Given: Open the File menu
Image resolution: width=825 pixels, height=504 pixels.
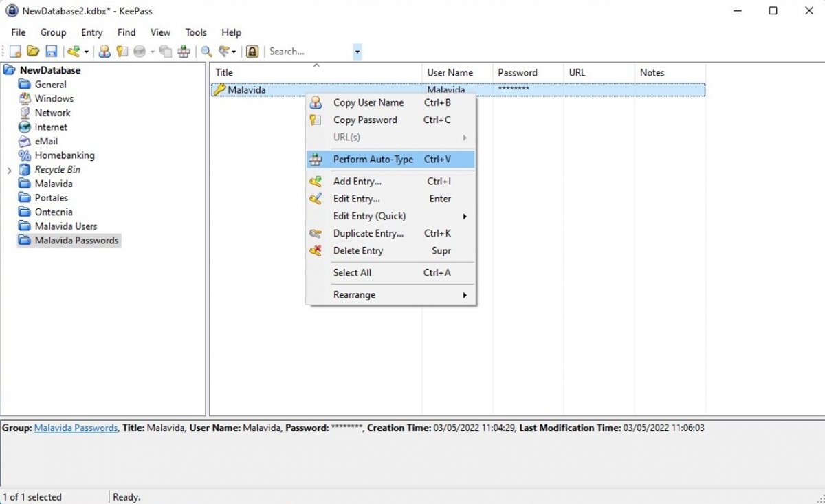Looking at the screenshot, I should click(19, 32).
